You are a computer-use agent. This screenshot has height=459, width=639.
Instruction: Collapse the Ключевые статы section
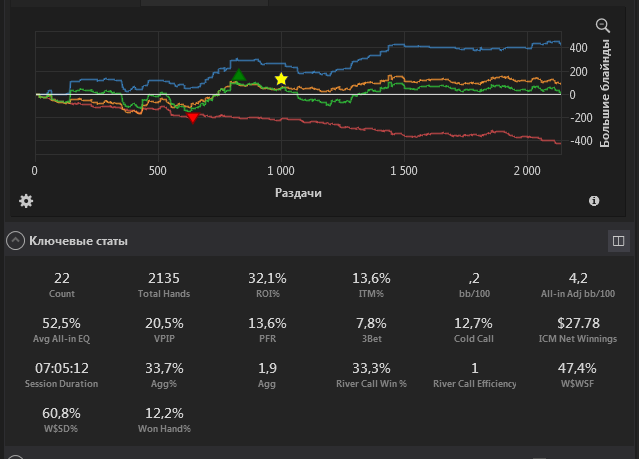coord(15,241)
